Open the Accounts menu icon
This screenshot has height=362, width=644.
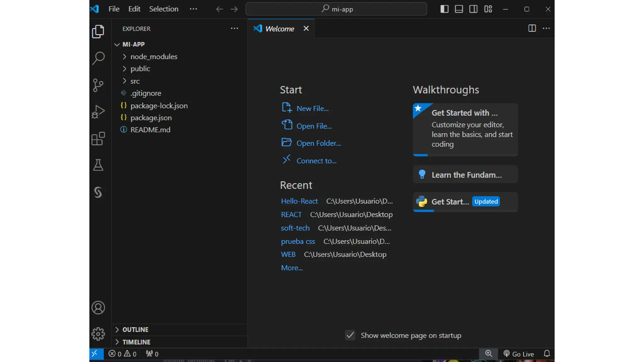click(x=98, y=308)
